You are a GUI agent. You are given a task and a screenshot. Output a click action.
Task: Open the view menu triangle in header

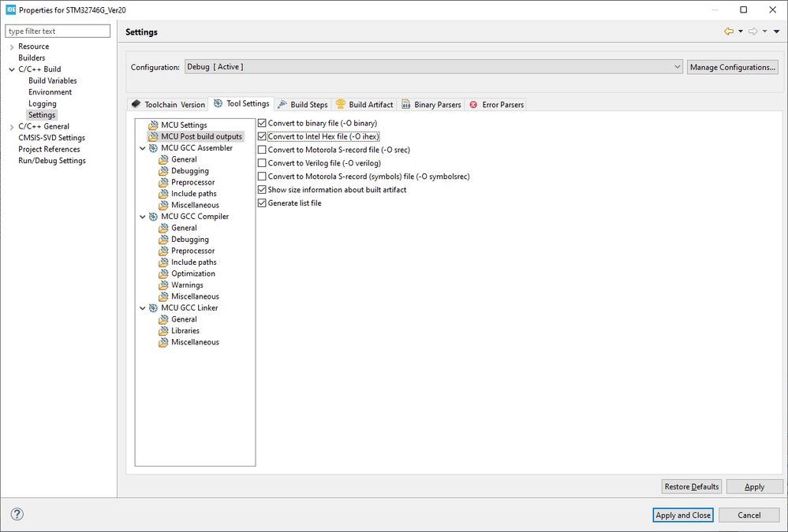click(776, 32)
